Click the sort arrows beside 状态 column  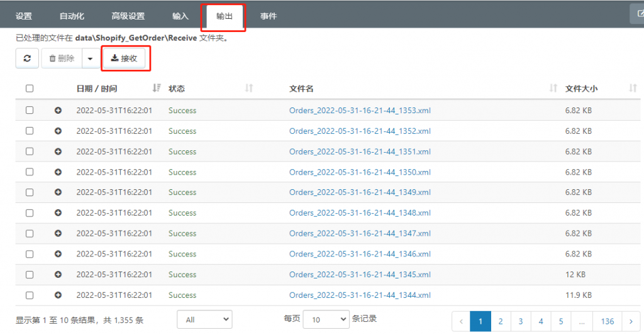[x=249, y=88]
